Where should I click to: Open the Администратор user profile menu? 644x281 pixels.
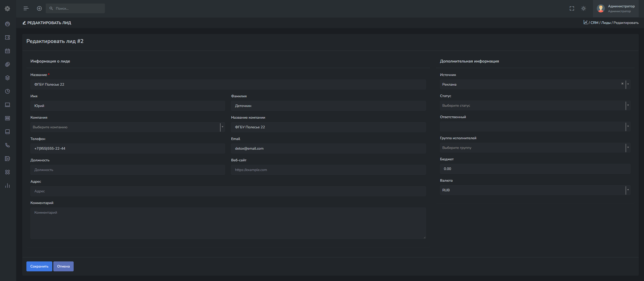point(616,8)
